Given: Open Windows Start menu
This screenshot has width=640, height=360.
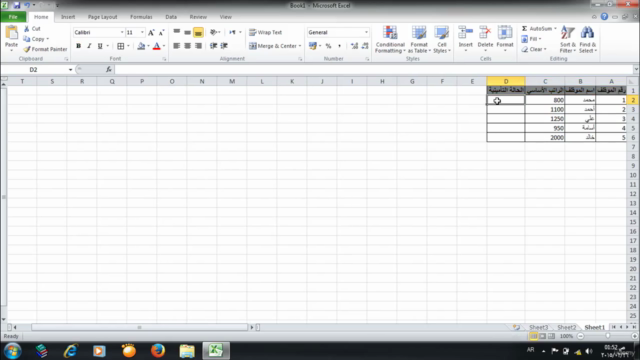Looking at the screenshot, I should (13, 351).
